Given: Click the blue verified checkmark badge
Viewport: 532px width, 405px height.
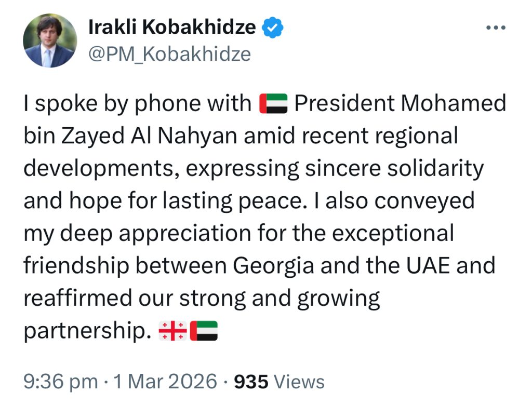Looking at the screenshot, I should [272, 28].
